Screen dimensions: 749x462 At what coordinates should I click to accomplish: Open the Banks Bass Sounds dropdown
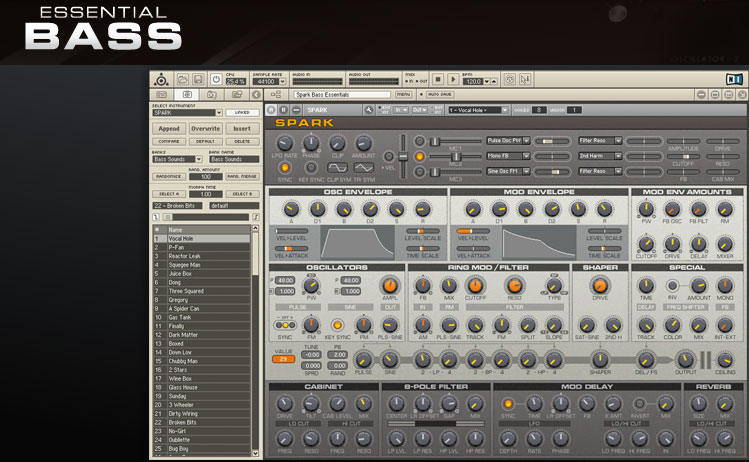(x=198, y=159)
